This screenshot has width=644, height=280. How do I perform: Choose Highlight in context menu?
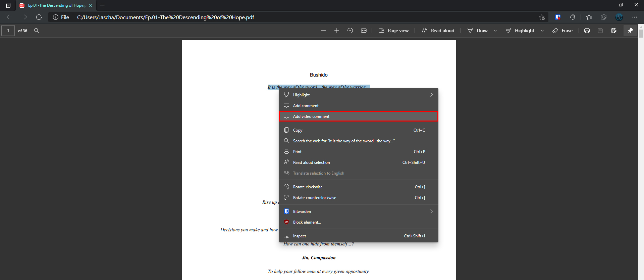pos(359,95)
